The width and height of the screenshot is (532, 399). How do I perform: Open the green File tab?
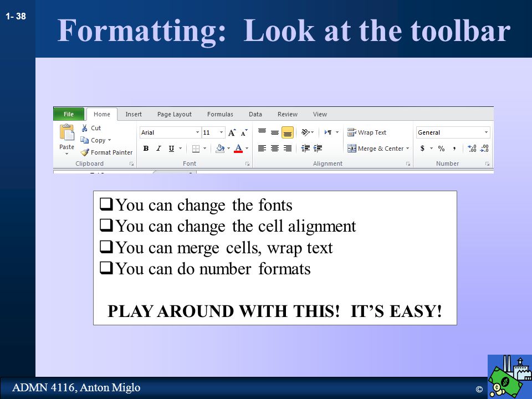tap(69, 114)
